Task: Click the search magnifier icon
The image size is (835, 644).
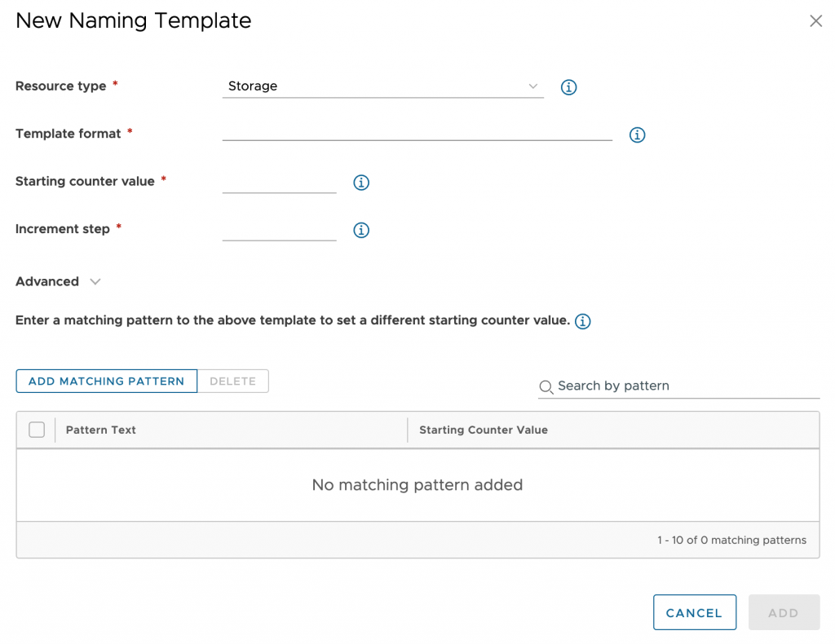Action: [x=546, y=387]
